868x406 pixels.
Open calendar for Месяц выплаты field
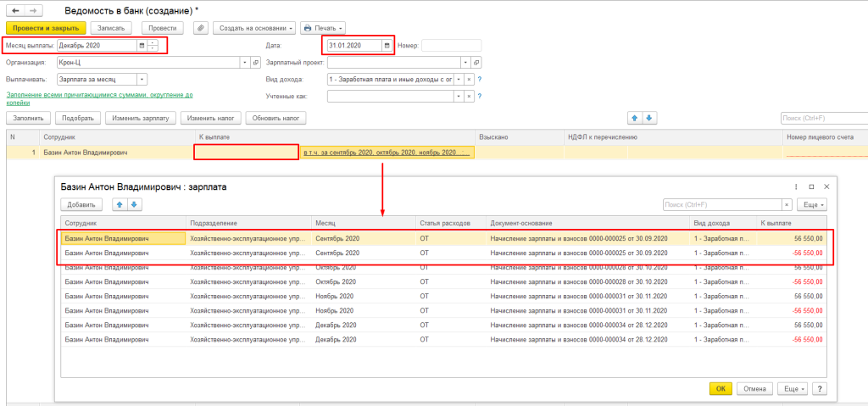click(x=141, y=45)
